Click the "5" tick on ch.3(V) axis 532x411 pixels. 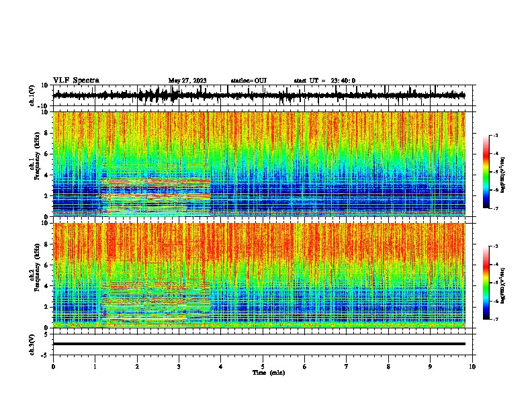coord(47,334)
